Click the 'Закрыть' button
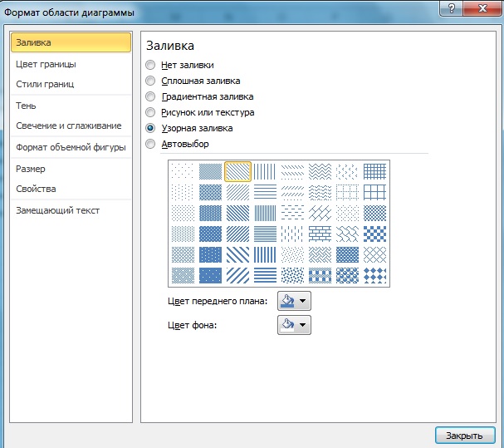 (464, 435)
